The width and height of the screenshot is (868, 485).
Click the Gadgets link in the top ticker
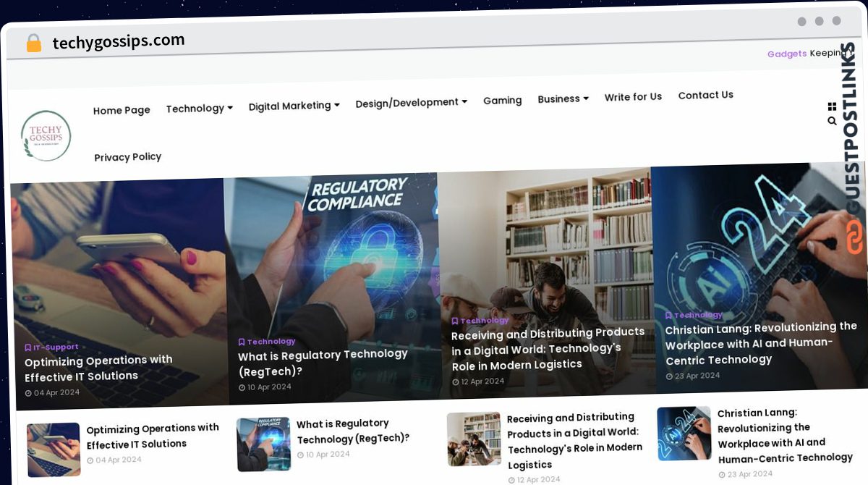[787, 54]
